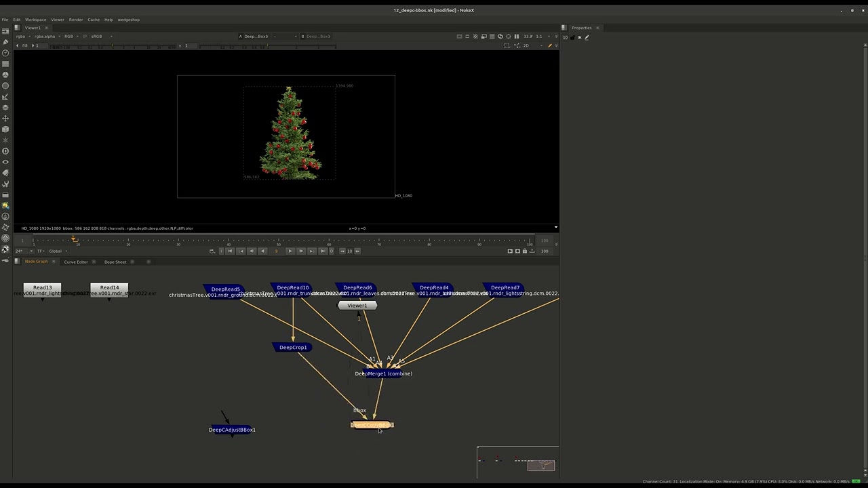The width and height of the screenshot is (868, 488).
Task: Switch to the Dope Sheet tab
Action: (x=115, y=262)
